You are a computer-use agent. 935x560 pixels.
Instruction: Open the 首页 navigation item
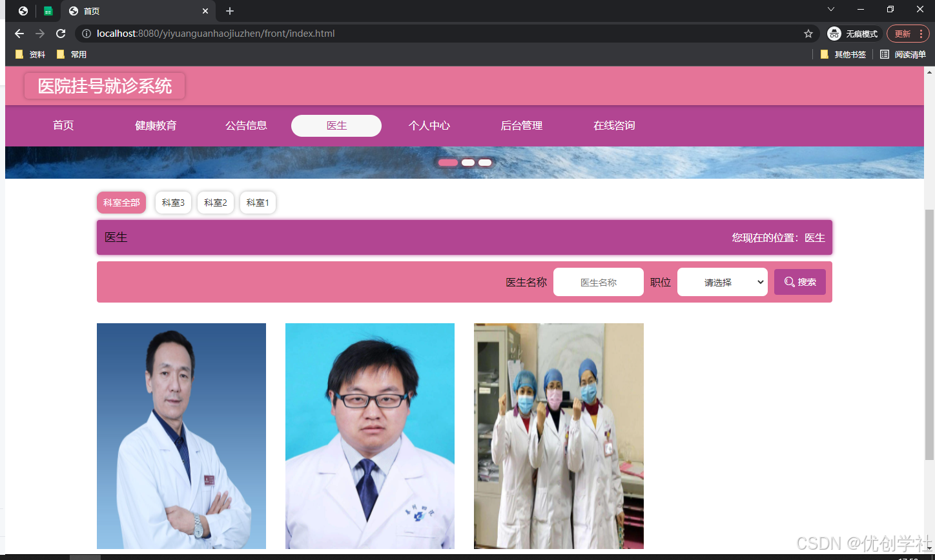(x=63, y=126)
